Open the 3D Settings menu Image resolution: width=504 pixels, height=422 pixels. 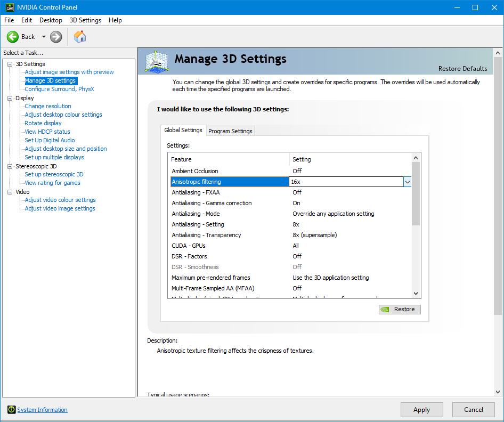coord(85,20)
